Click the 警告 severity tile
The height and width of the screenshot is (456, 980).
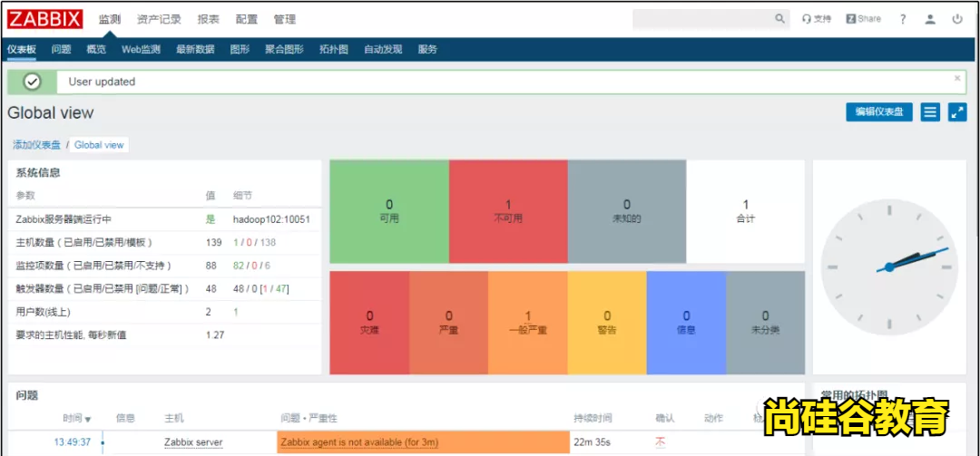click(x=607, y=323)
